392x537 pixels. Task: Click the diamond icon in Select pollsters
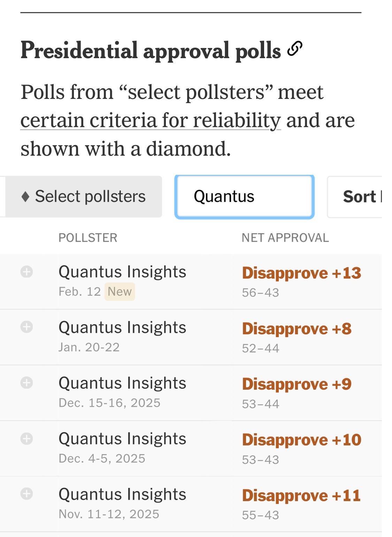[25, 197]
